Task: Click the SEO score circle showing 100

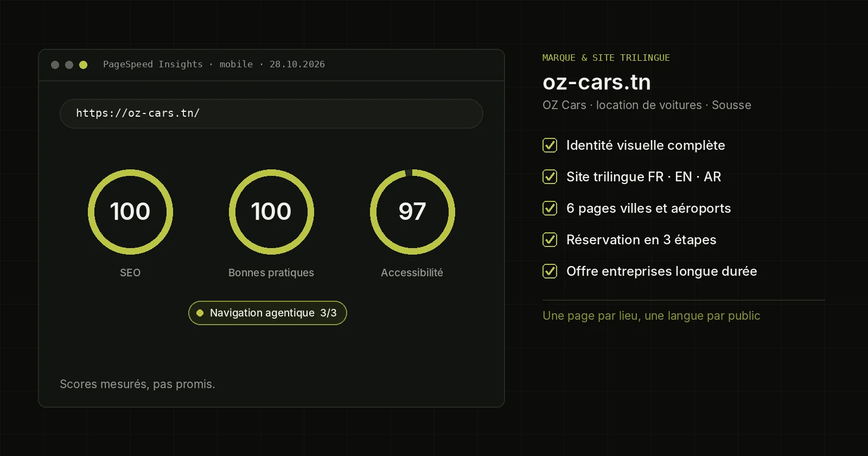Action: tap(130, 212)
